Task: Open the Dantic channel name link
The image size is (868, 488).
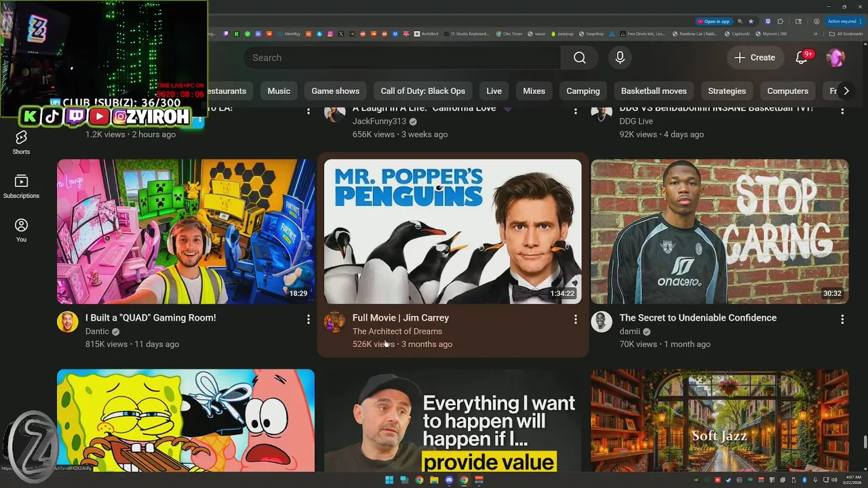Action: pyautogui.click(x=98, y=331)
